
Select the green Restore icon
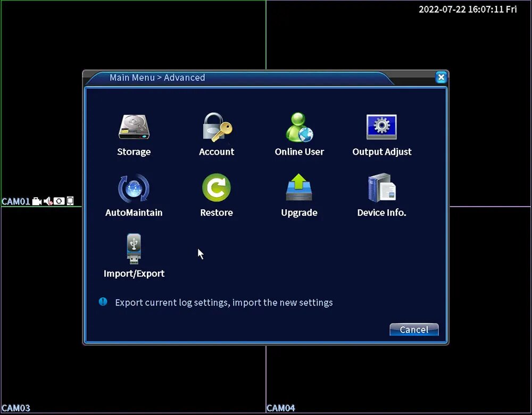217,188
